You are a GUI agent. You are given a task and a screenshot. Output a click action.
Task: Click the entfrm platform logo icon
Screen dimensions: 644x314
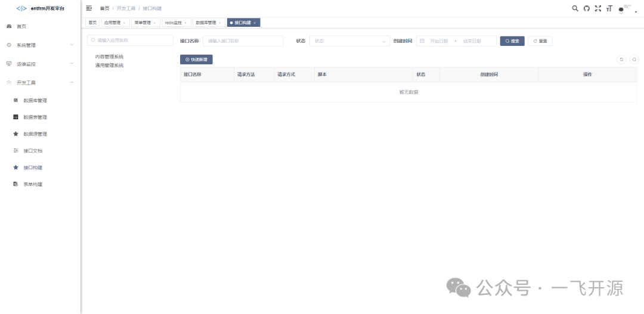(21, 8)
